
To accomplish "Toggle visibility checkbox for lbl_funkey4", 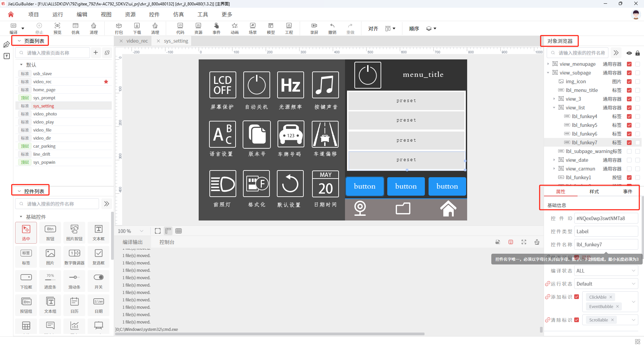I will point(629,116).
